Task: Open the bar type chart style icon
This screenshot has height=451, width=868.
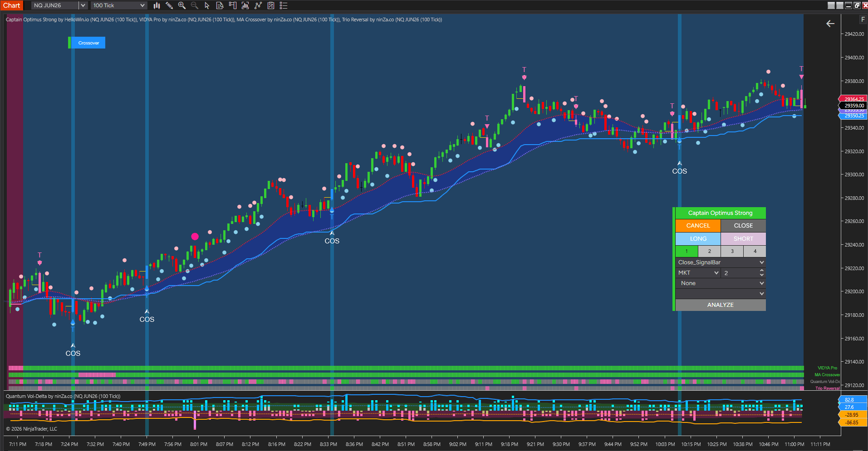Action: [x=157, y=5]
